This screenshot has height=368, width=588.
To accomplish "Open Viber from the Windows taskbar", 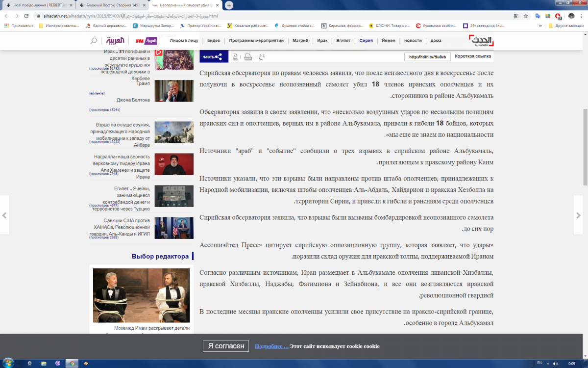I will pyautogui.click(x=58, y=363).
